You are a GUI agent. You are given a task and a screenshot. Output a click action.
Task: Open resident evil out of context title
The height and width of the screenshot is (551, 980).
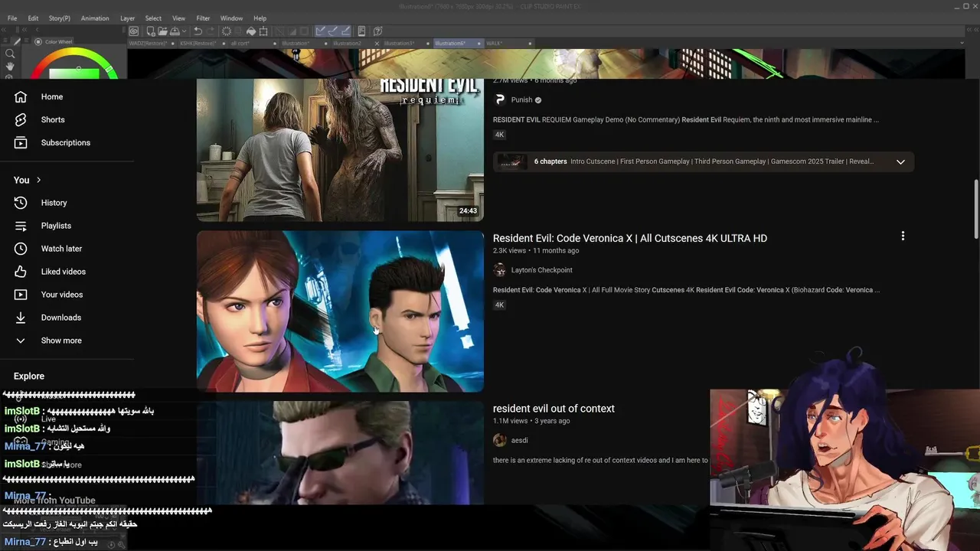(554, 409)
